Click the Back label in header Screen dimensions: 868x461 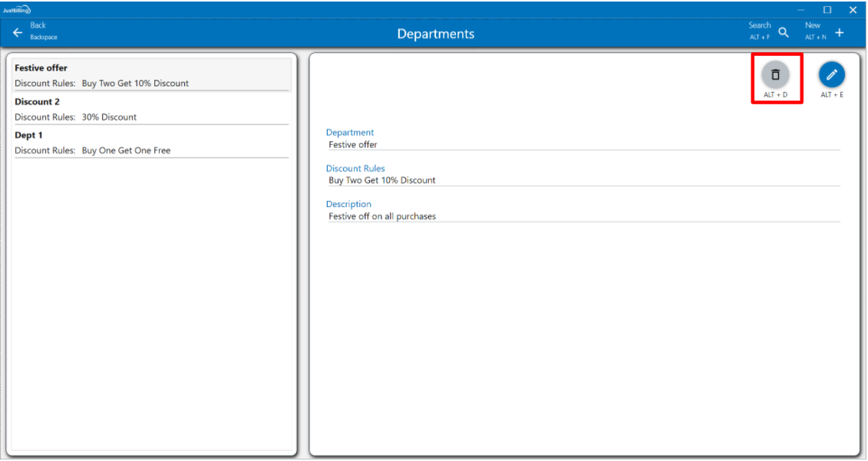pos(38,25)
